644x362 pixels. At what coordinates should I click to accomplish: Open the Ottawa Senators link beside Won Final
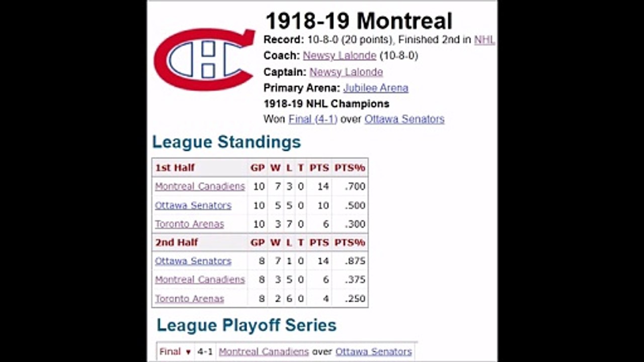405,119
